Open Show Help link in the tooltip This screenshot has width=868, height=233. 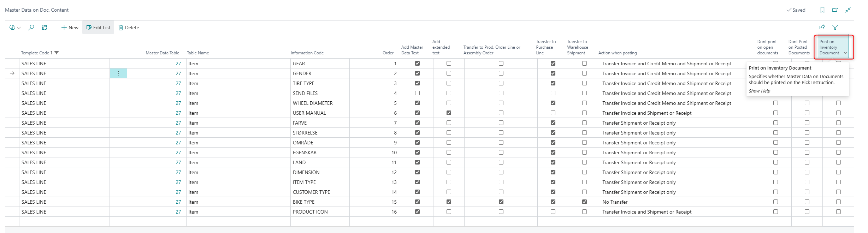[760, 91]
